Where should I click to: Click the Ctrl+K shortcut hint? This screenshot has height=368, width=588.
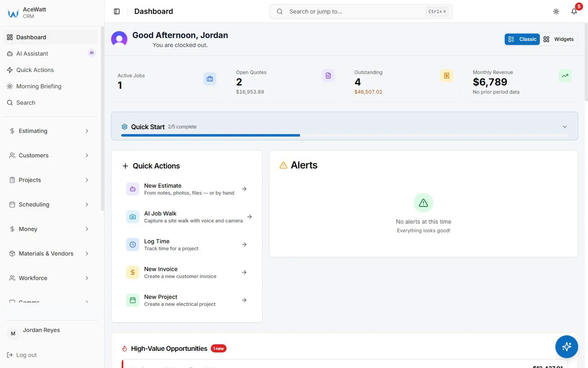[x=437, y=11]
